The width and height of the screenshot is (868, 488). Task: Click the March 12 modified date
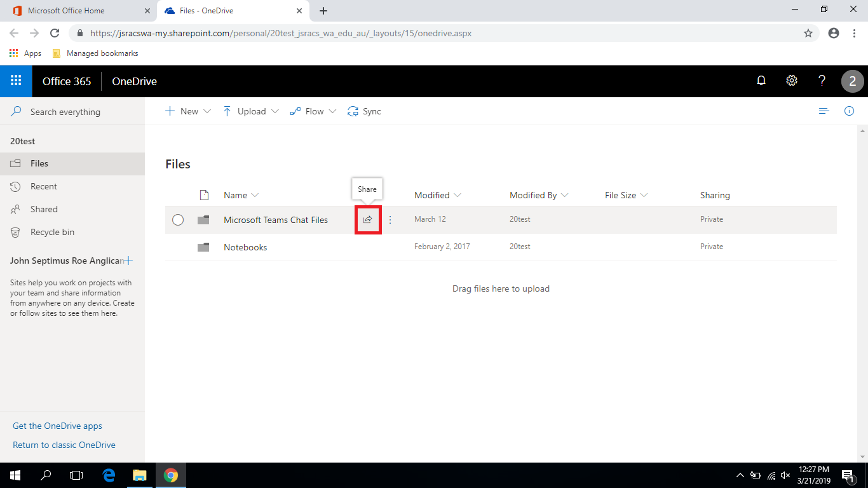(430, 219)
